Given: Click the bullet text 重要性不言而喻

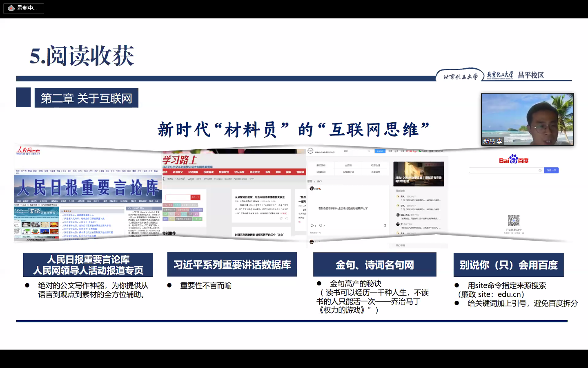Looking at the screenshot, I should pyautogui.click(x=206, y=285).
